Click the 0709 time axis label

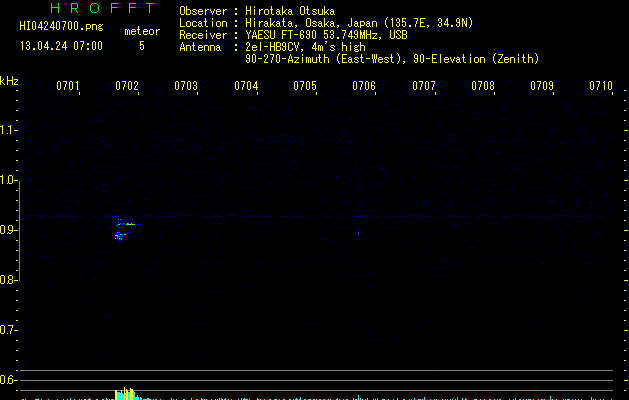coord(542,86)
